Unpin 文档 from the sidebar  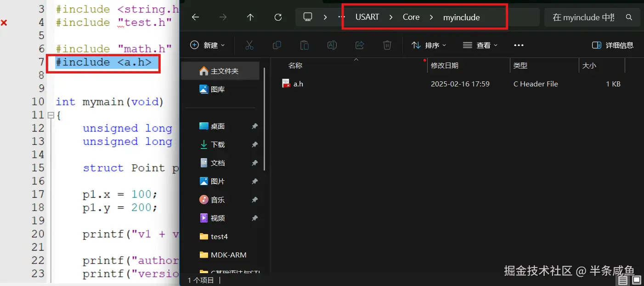coord(254,163)
